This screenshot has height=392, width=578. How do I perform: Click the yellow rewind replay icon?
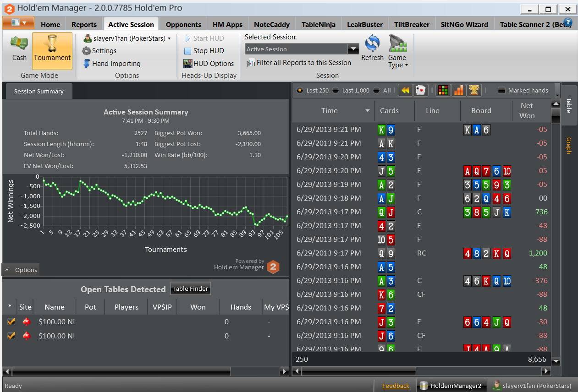tap(405, 91)
